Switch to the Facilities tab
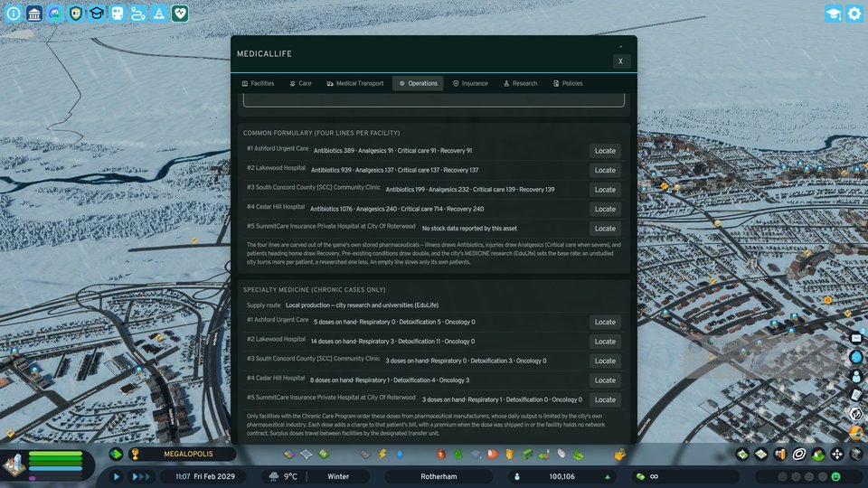 258,83
